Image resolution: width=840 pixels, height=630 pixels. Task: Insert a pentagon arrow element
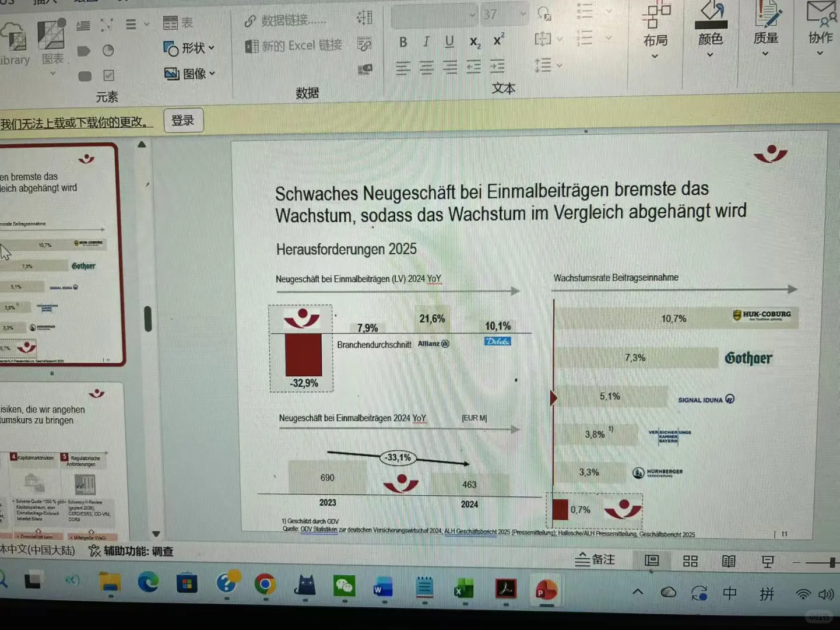point(84,51)
